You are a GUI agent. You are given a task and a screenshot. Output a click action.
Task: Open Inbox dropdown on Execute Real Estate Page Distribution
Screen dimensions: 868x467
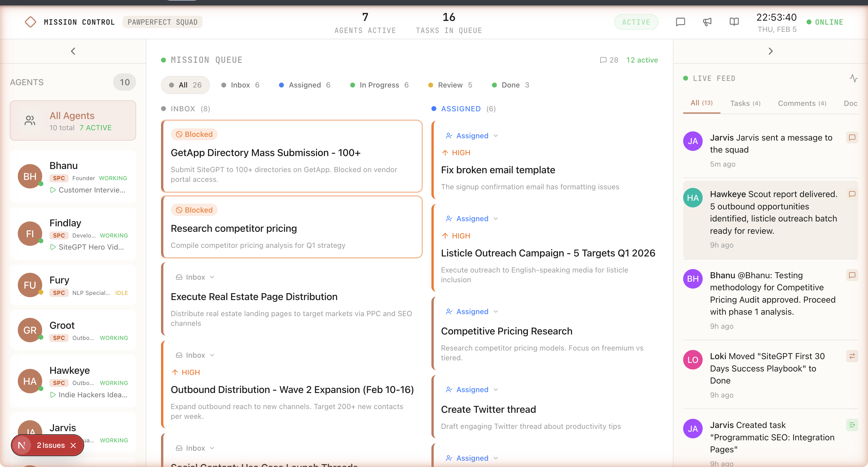pyautogui.click(x=212, y=277)
